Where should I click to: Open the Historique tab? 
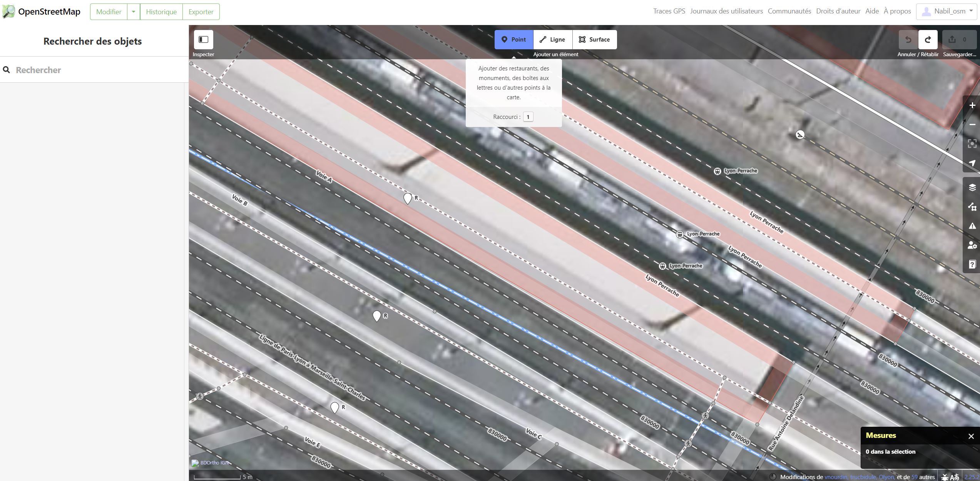(x=161, y=12)
